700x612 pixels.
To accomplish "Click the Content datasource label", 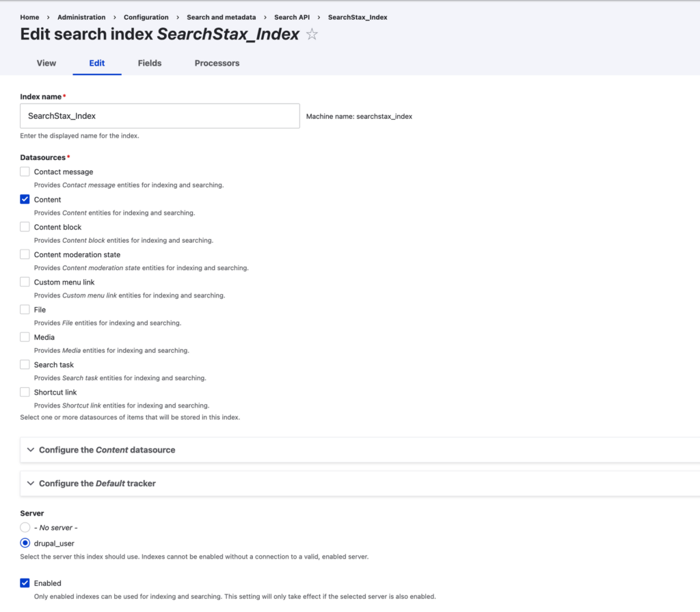I will 47,200.
